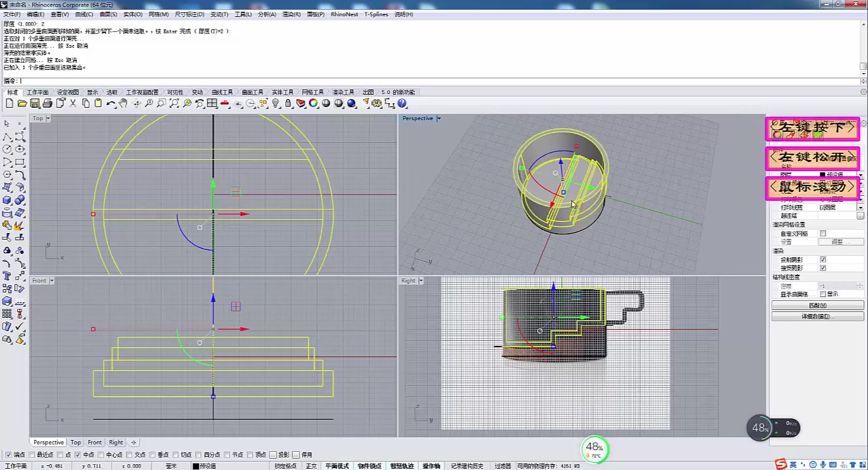Click the Undo arrow icon
This screenshot has width=868, height=470.
pos(111,103)
